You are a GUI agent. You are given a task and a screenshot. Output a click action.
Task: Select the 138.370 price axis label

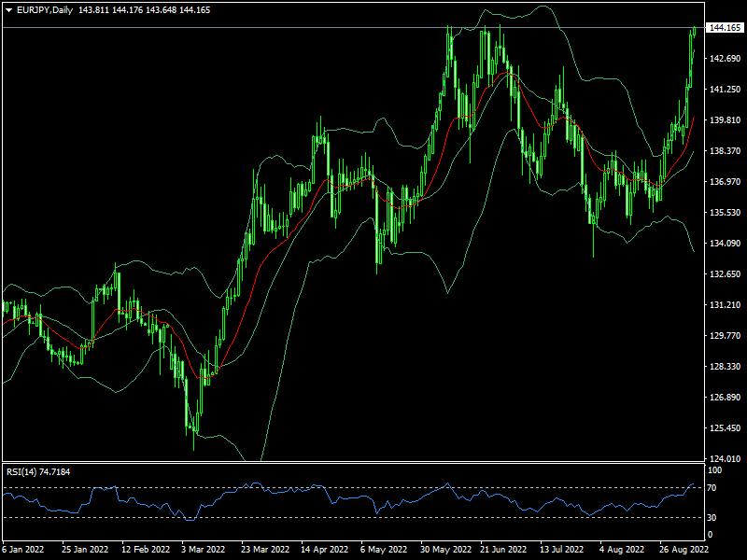click(x=726, y=151)
